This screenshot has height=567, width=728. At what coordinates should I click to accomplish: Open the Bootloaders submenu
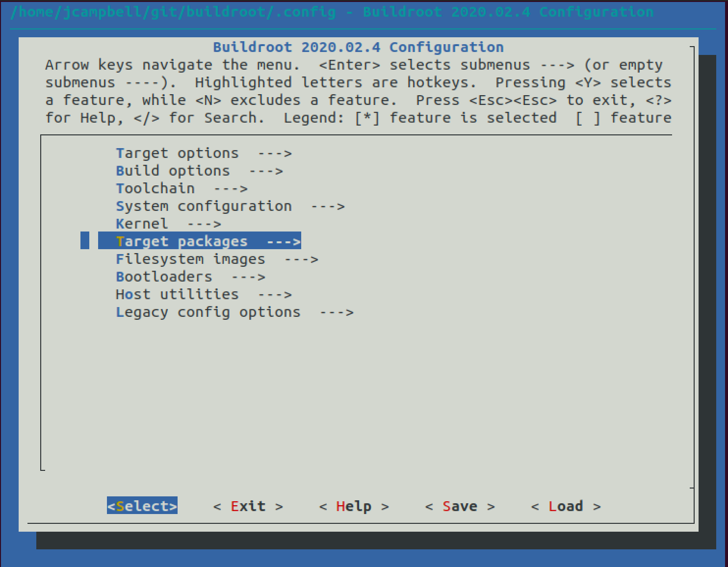pyautogui.click(x=190, y=277)
